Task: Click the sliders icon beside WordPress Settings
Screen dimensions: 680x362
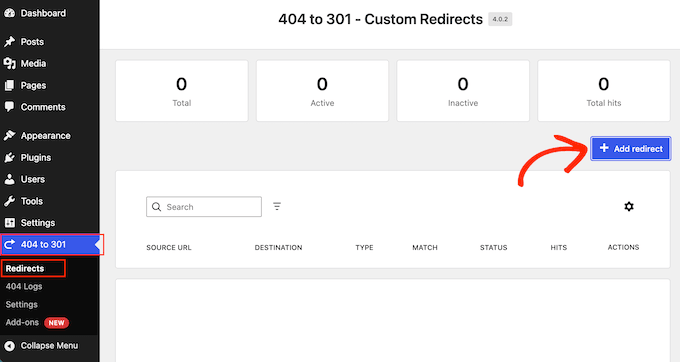Action: tap(9, 223)
